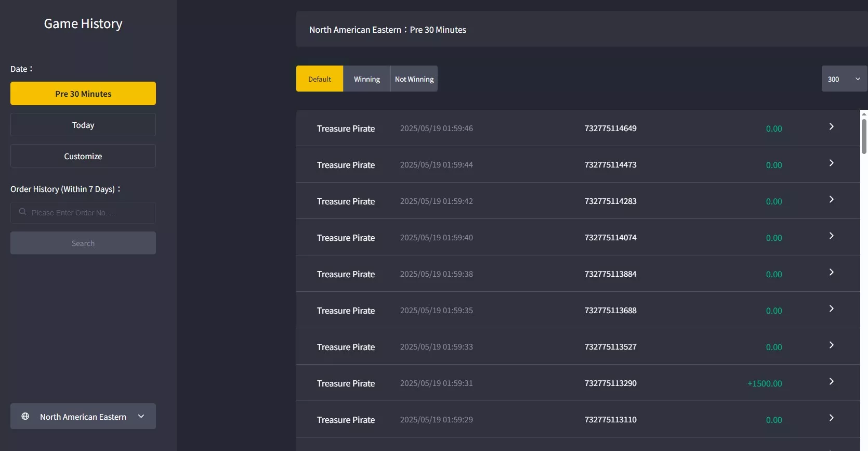The width and height of the screenshot is (868, 451).
Task: Click the Customize date button
Action: point(83,156)
